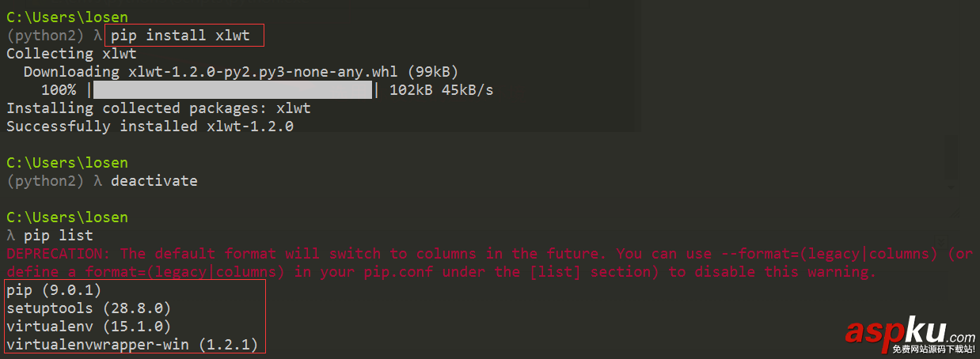Click the "100%" progress percentage
This screenshot has width=980, height=359.
pos(59,90)
